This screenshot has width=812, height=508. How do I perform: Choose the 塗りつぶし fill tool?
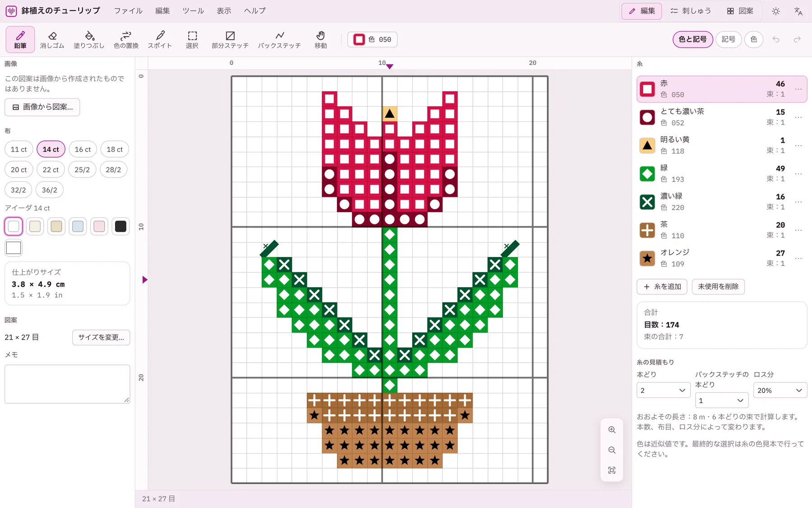coord(89,39)
